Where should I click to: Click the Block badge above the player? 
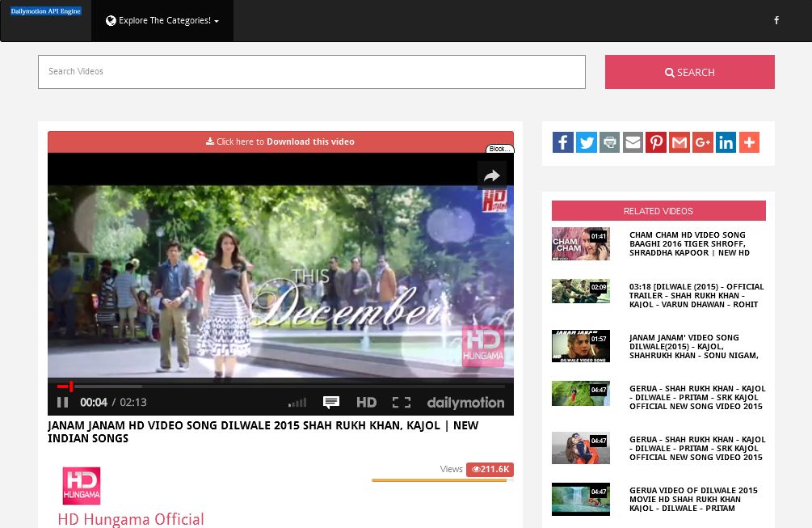click(500, 149)
